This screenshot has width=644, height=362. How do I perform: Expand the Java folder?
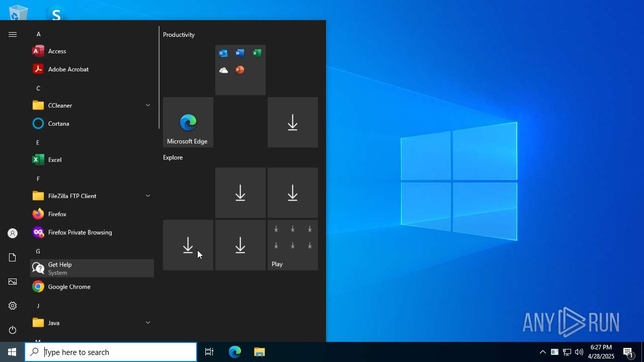pos(92,323)
